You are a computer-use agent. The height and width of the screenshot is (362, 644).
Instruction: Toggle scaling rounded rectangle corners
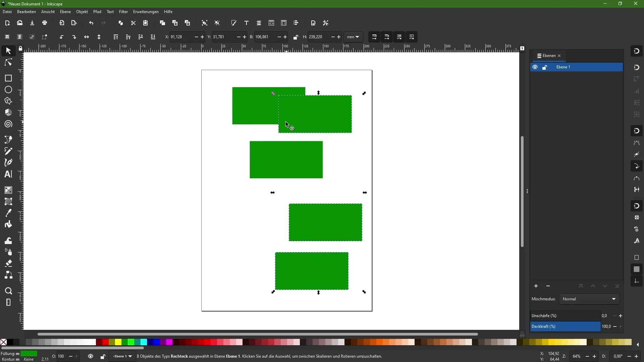387,37
